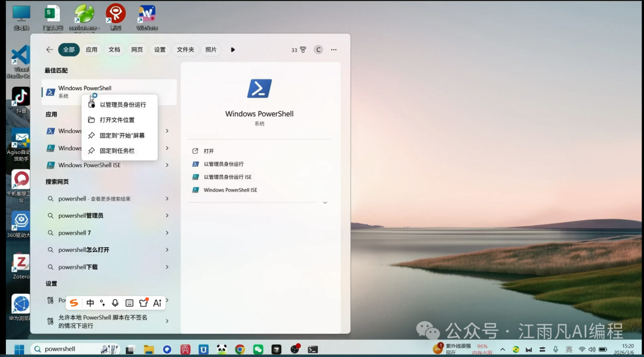The image size is (644, 357).
Task: Expand the 'powershell - 查看更多搜索结果' chevron
Action: coord(167,199)
